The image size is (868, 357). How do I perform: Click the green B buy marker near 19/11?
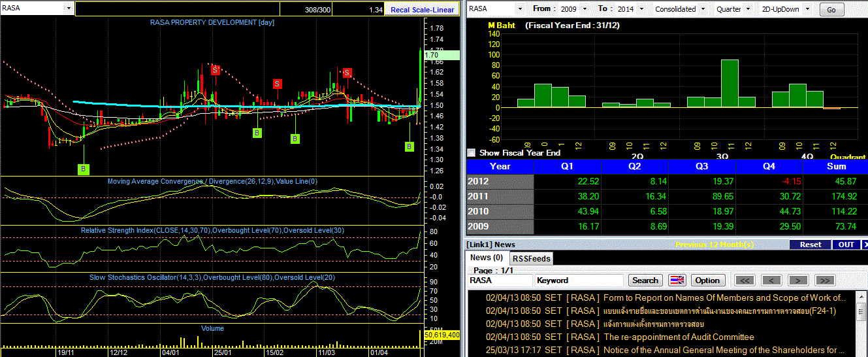pos(84,169)
